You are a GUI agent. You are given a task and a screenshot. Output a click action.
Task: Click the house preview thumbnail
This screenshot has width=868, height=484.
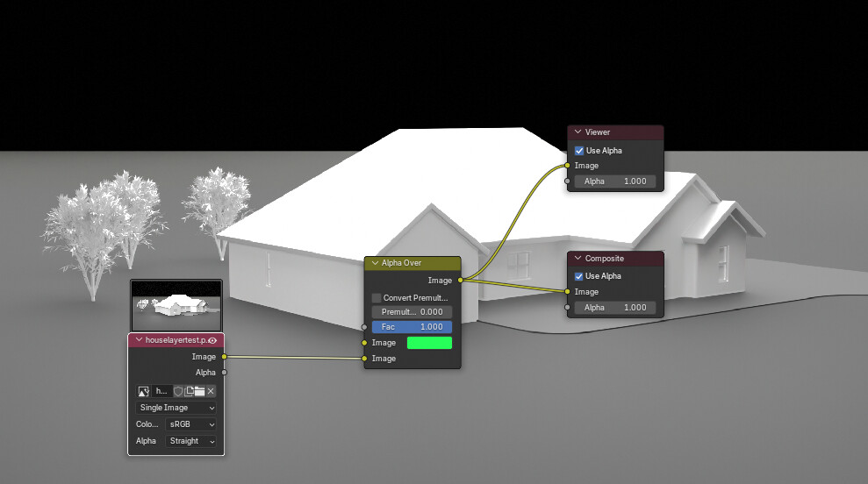pyautogui.click(x=176, y=305)
